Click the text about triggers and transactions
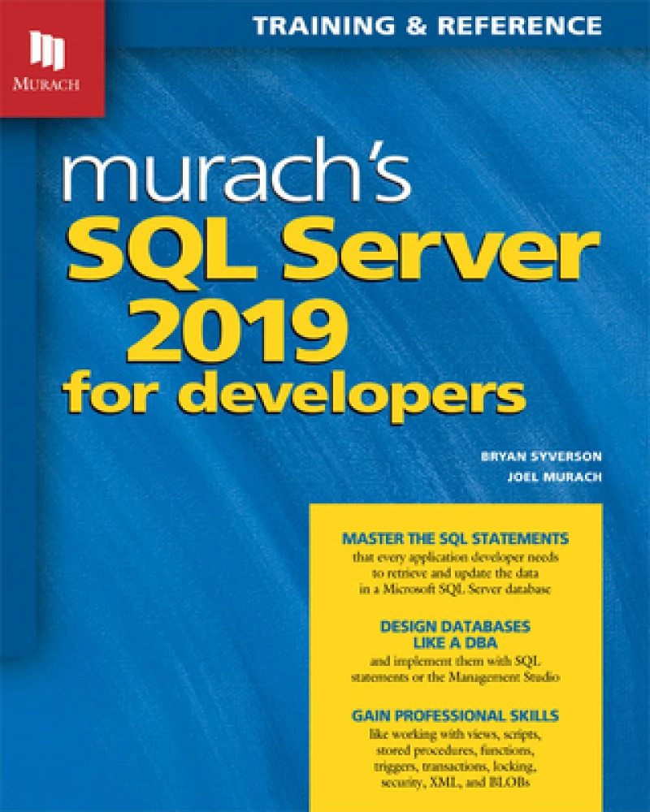Viewport: 650px width, 812px height. (456, 767)
